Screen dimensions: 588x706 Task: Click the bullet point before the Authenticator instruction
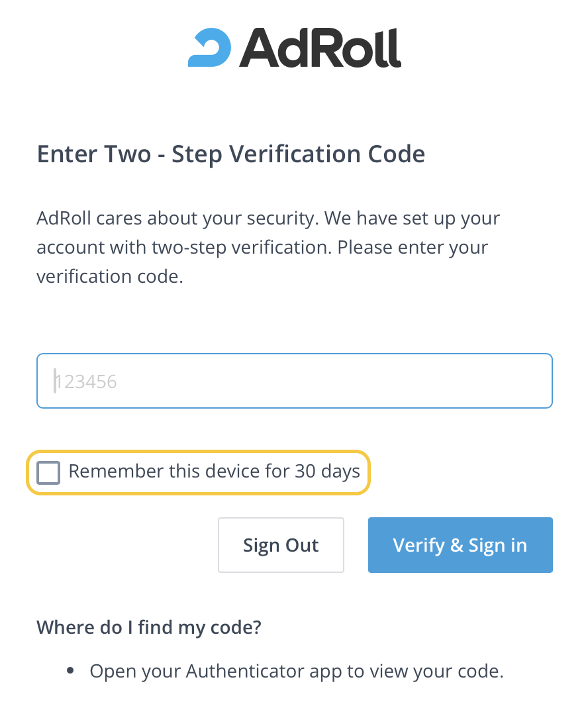(71, 671)
